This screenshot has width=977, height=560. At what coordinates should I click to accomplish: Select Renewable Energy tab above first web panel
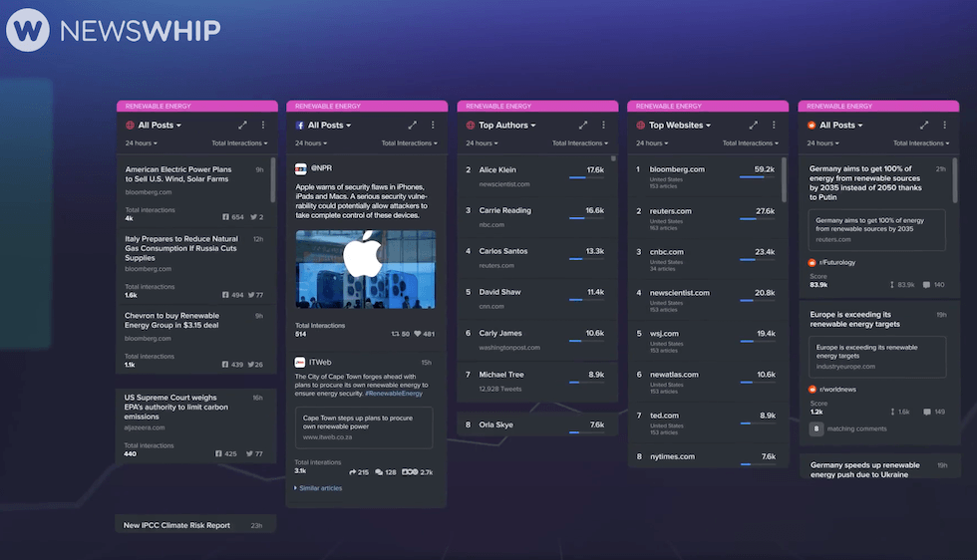pyautogui.click(x=197, y=106)
